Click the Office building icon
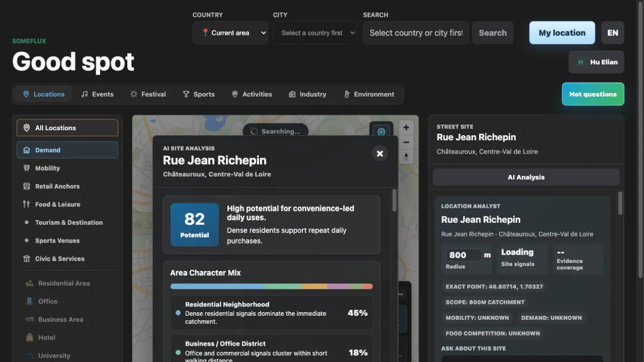The height and width of the screenshot is (362, 644). click(30, 301)
